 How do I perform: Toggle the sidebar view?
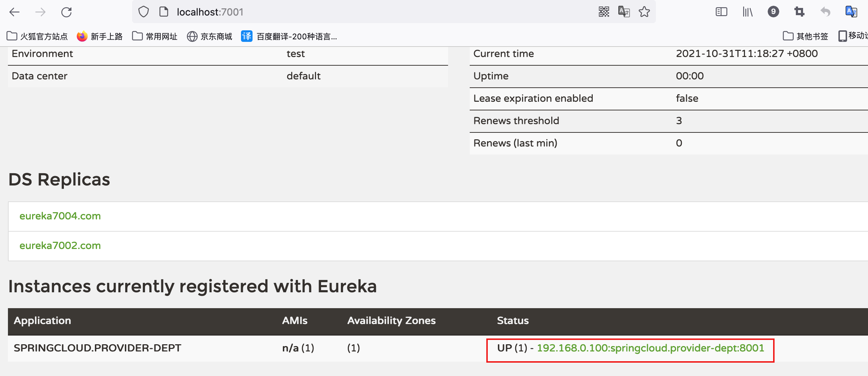721,12
